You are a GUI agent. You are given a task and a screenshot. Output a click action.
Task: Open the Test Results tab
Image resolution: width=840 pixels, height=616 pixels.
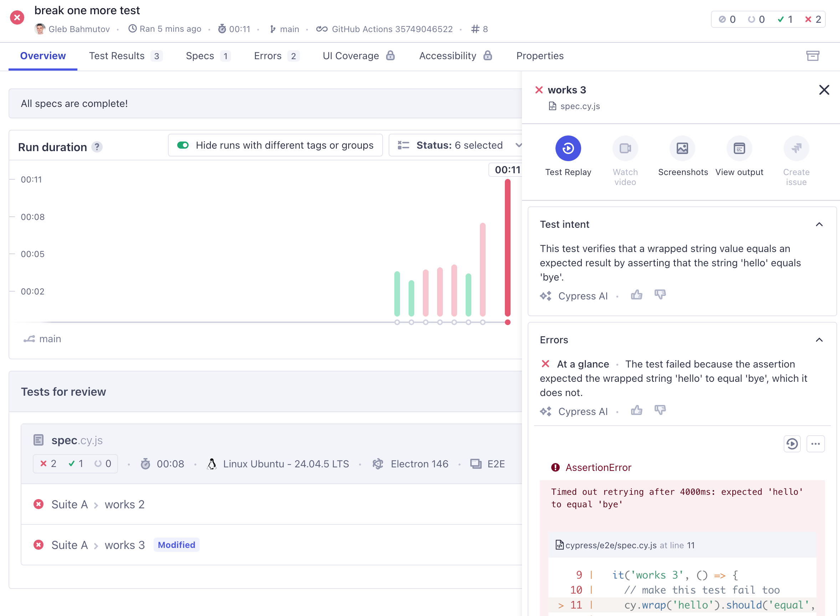(126, 56)
